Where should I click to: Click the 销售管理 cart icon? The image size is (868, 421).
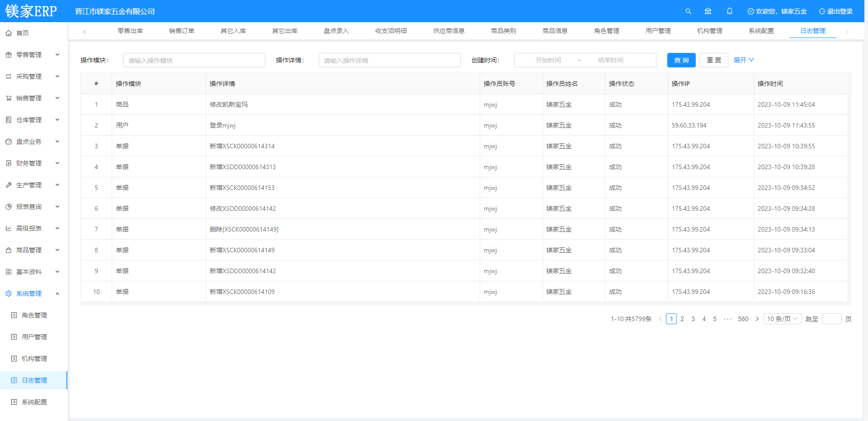pos(9,98)
